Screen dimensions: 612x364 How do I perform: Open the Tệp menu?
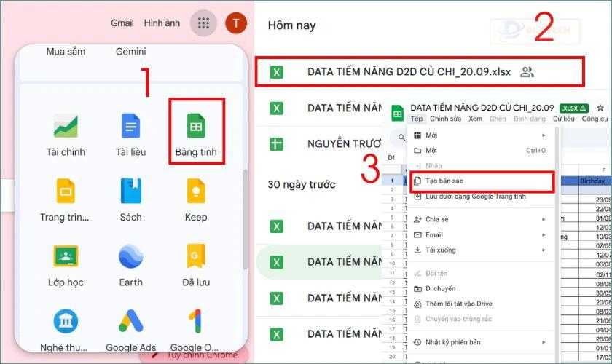point(417,119)
